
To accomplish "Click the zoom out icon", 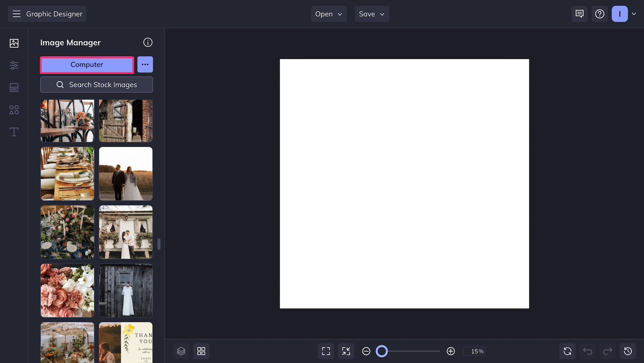I will tap(366, 351).
